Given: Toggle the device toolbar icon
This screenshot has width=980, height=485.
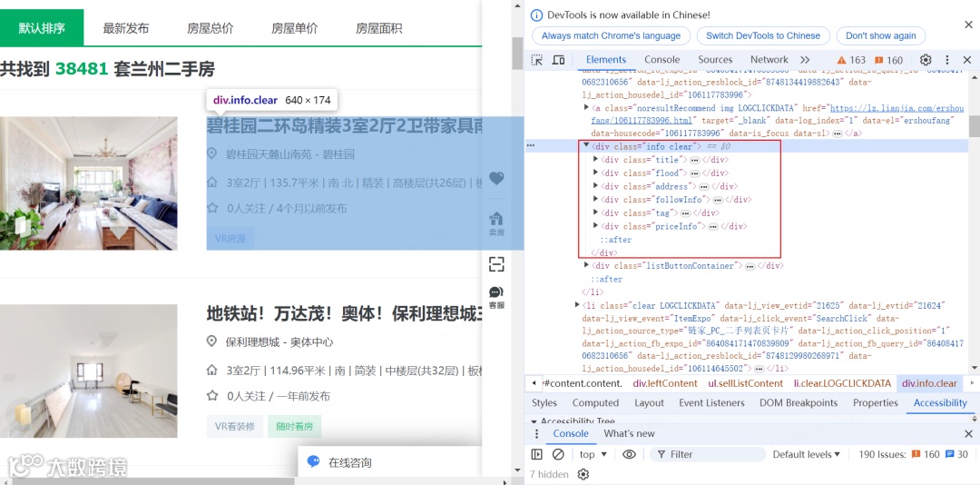Looking at the screenshot, I should point(558,60).
